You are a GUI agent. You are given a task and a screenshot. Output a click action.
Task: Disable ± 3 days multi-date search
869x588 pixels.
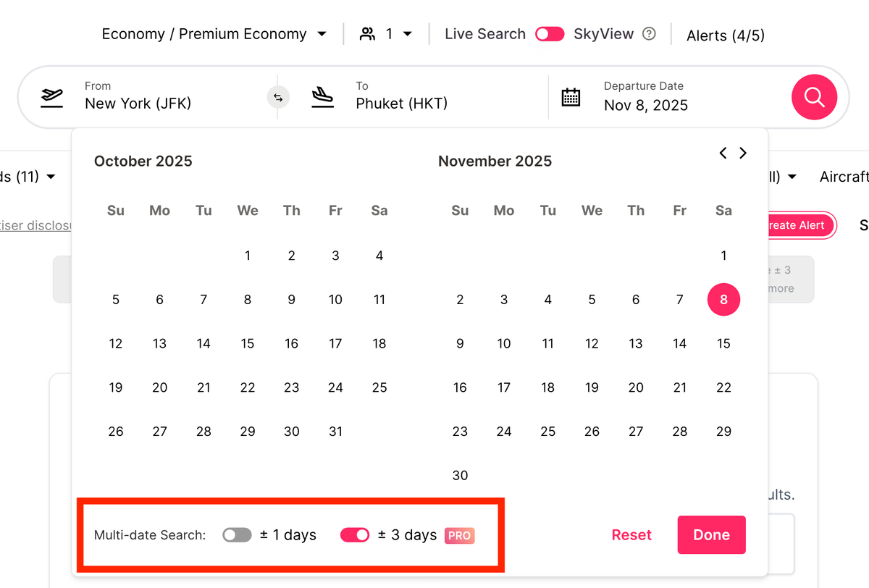[x=355, y=535]
